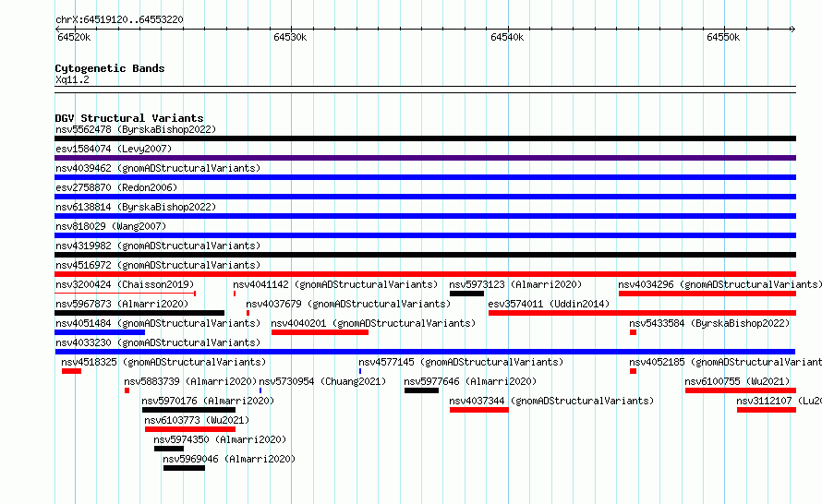Select the nsv5433584 (ByrskaBishop2022) label
Viewport: 822px width, 504px height.
(x=709, y=323)
